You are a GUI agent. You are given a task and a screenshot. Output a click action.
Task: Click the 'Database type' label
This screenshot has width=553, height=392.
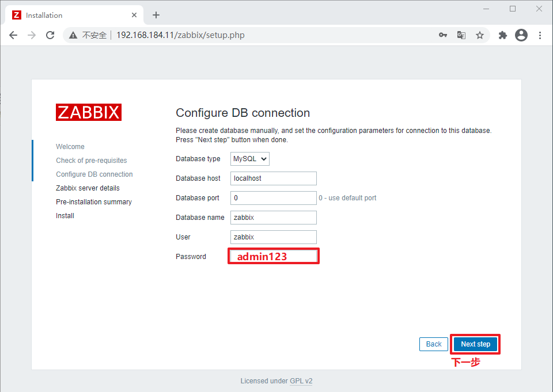(198, 159)
